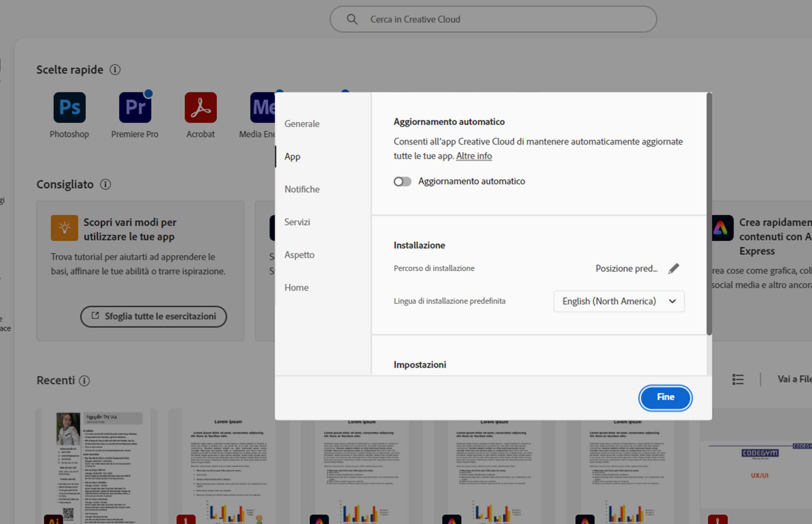
Task: Enable the Aggiornamento automatico toggle
Action: [x=402, y=181]
